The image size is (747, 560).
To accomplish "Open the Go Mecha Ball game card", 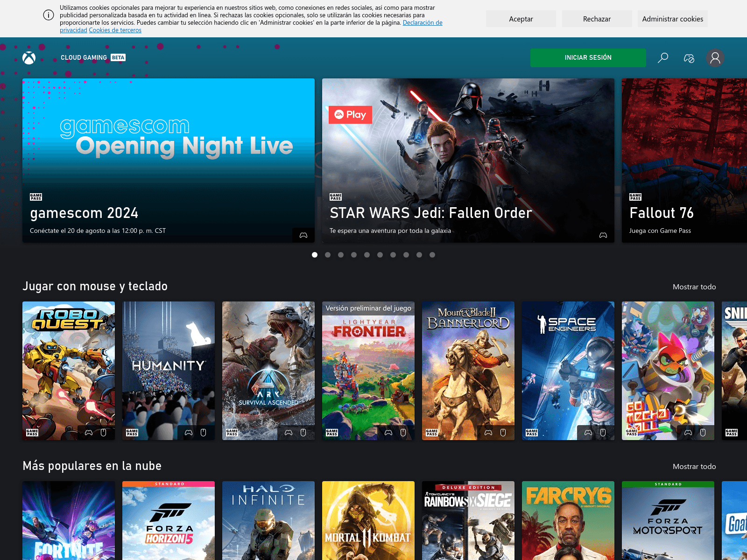I will 668,371.
